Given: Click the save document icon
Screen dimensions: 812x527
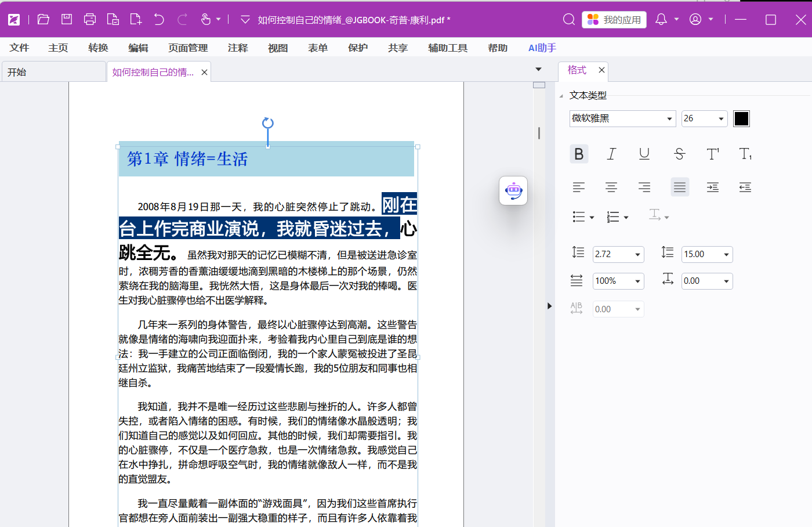Looking at the screenshot, I should click(67, 20).
